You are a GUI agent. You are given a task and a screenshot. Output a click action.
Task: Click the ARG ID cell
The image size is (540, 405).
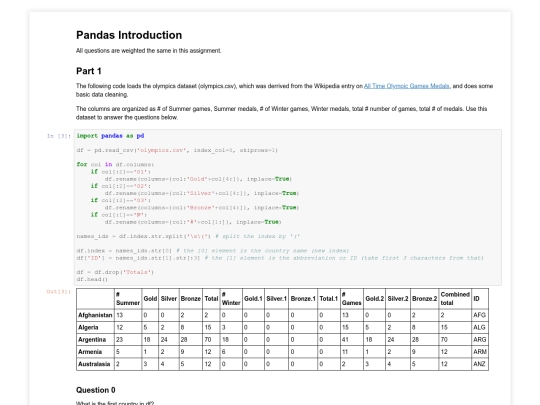[x=480, y=340]
